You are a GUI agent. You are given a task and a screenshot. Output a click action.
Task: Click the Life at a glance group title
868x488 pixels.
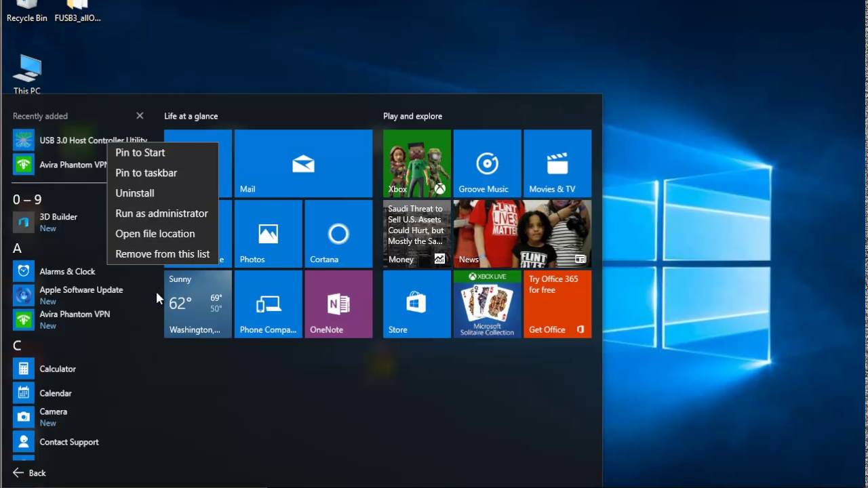191,116
